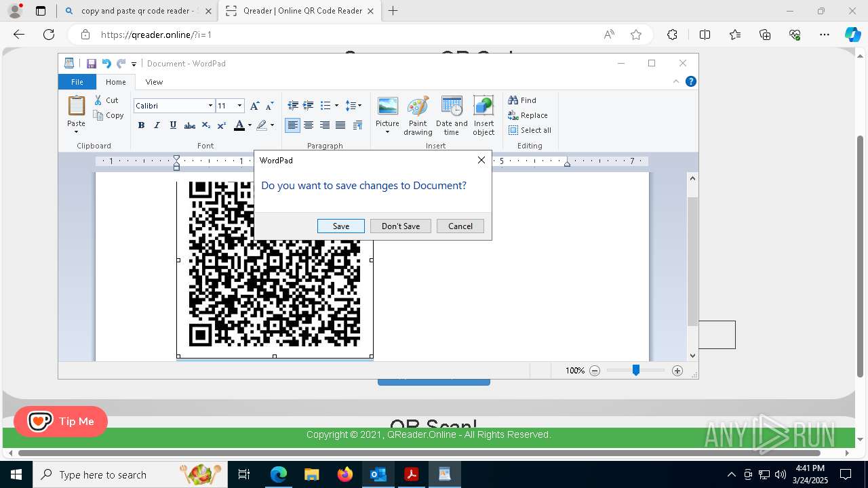The image size is (868, 488).
Task: Click the Save quick access icon in WordPad
Action: coord(91,64)
